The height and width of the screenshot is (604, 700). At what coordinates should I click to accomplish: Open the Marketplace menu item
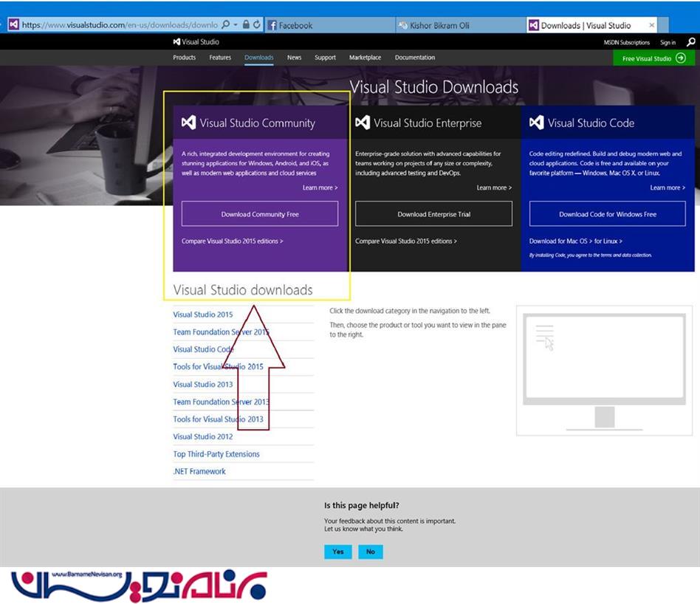(x=366, y=58)
